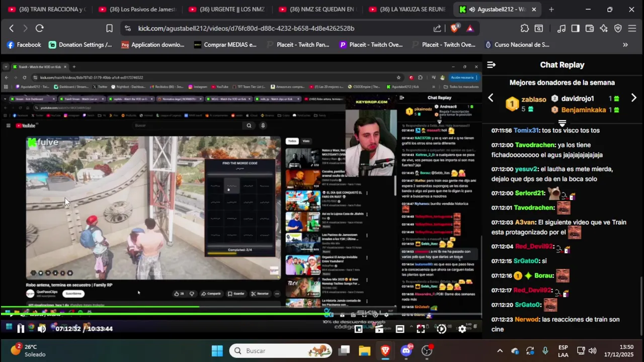
Task: Collapse the top donors section handle
Action: [x=562, y=122]
